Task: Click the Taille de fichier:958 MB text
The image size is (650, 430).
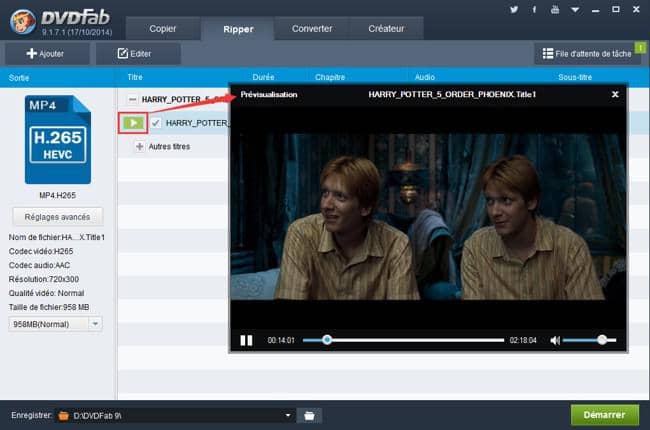Action: coord(49,307)
